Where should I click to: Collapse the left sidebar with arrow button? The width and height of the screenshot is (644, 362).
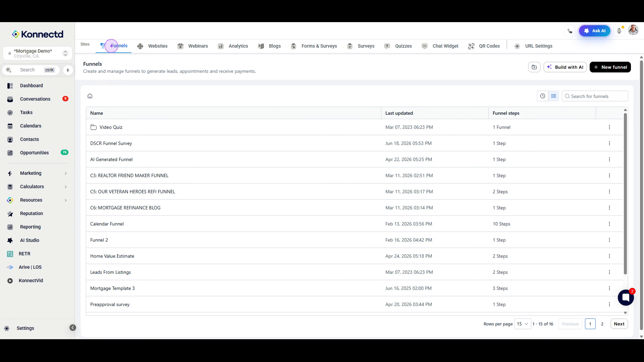(x=73, y=328)
